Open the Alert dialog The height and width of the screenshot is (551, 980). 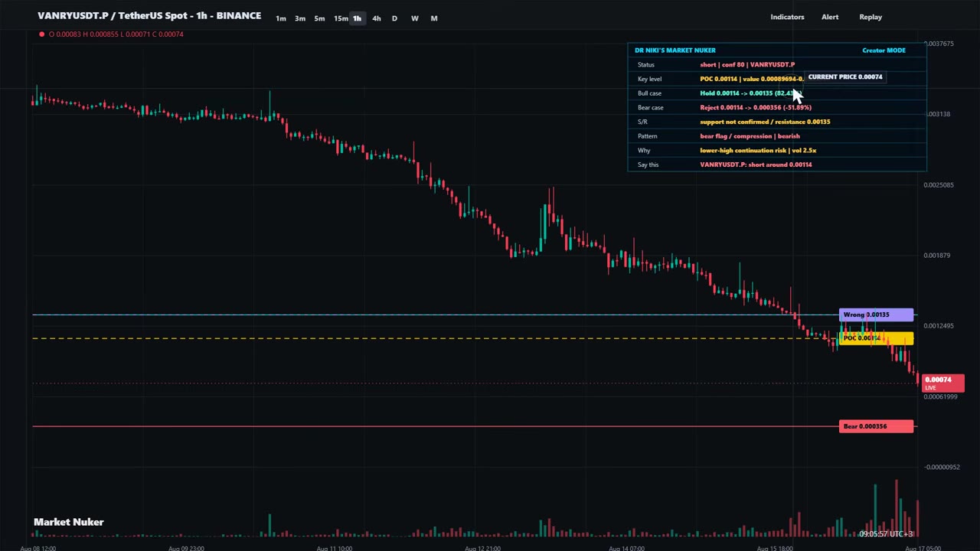coord(830,17)
